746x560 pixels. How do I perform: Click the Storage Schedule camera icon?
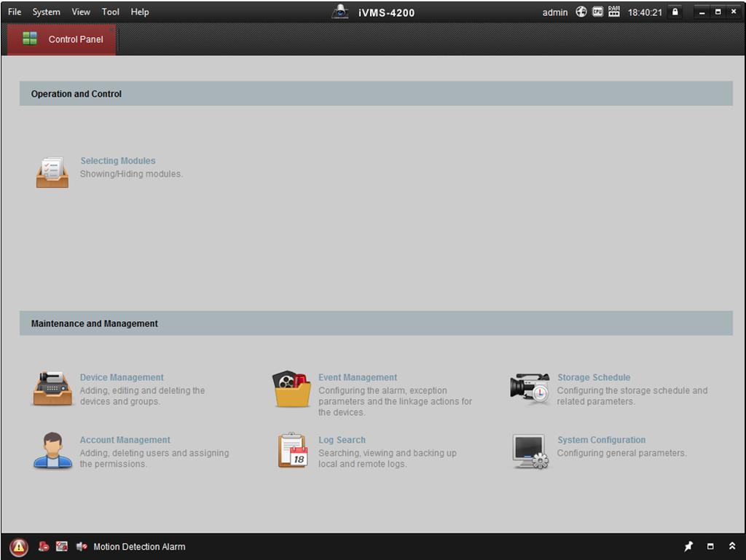(530, 388)
